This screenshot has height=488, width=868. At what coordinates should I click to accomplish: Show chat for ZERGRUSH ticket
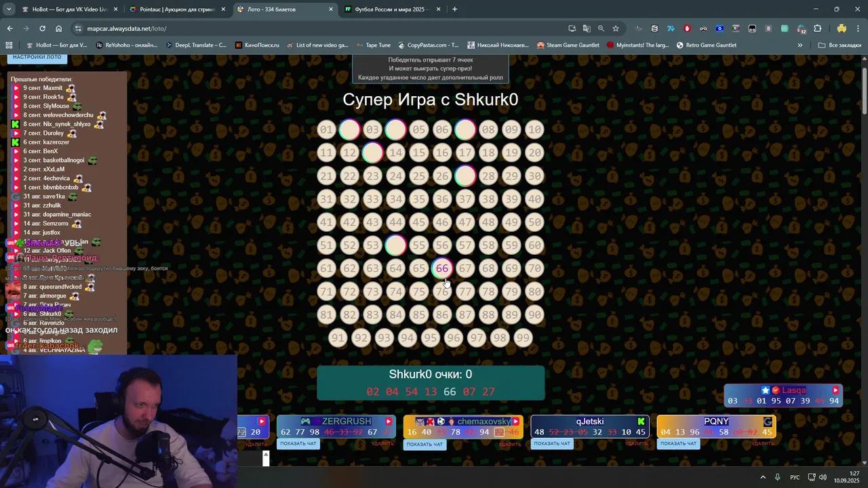click(x=298, y=444)
